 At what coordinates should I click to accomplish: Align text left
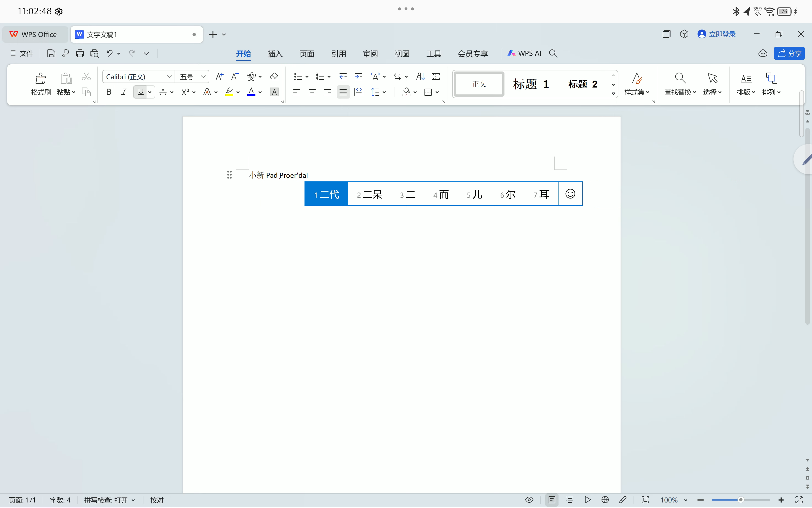[x=297, y=92]
